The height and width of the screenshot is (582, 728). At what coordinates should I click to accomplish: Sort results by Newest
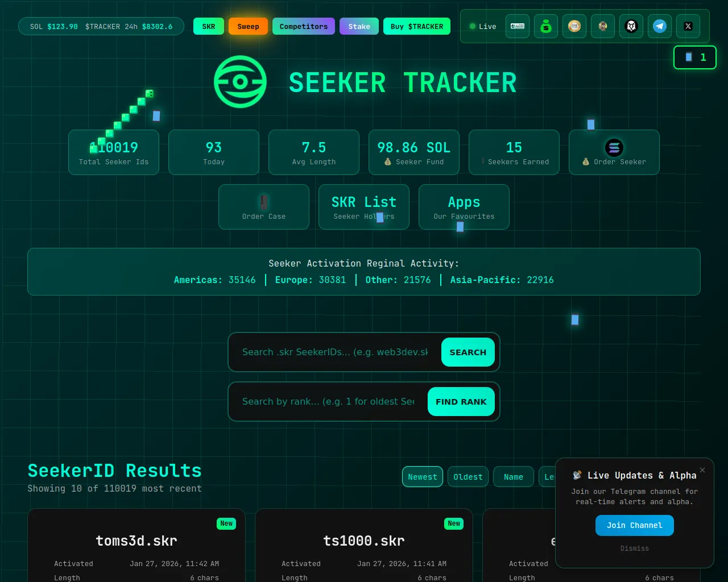pos(423,477)
